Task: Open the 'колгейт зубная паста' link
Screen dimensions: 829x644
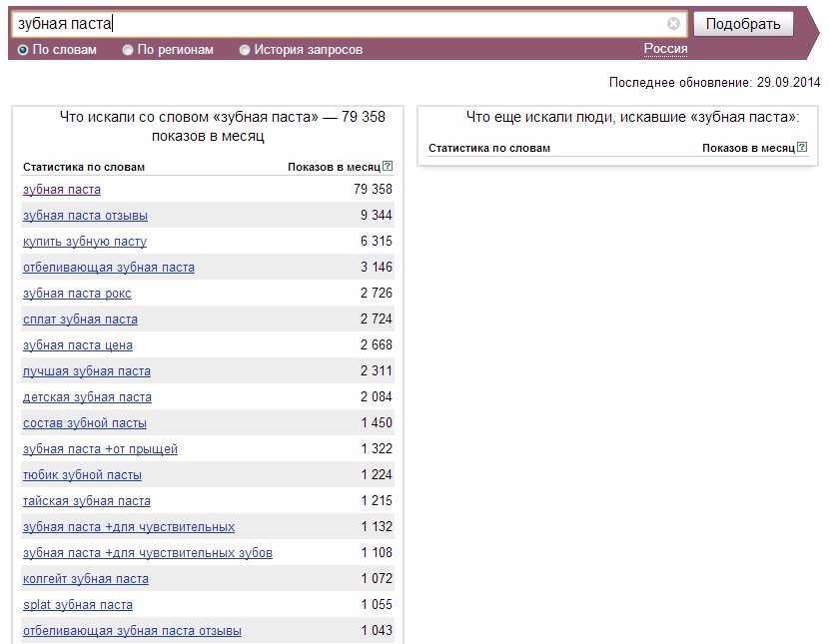Action: [86, 578]
